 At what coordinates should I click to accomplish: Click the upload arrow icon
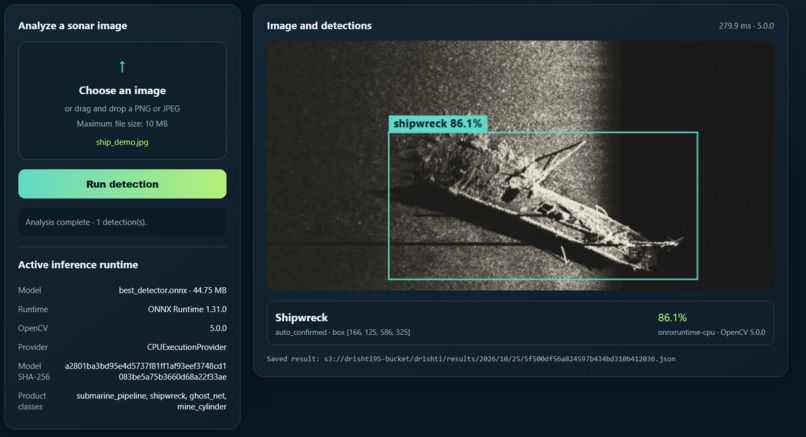[x=122, y=67]
